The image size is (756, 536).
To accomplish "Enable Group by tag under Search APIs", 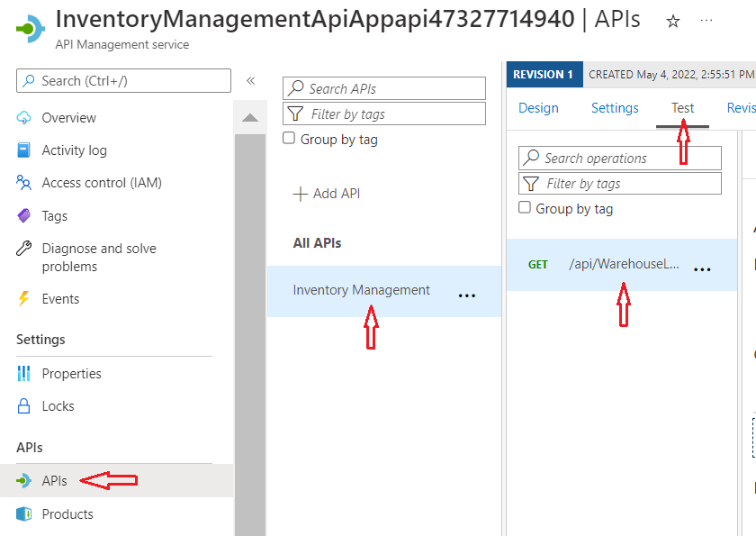I will click(290, 138).
